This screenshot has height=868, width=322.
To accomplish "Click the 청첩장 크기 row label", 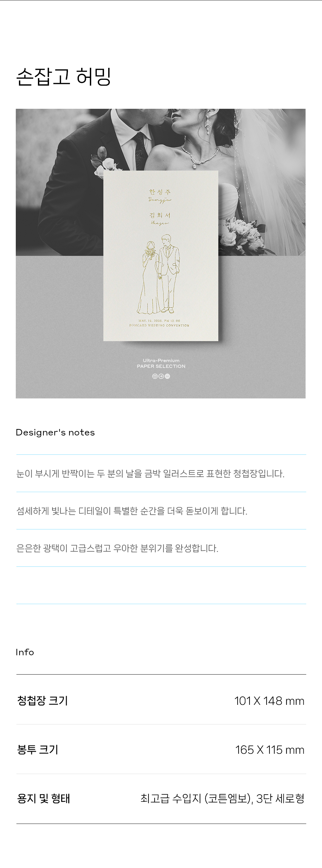I will pyautogui.click(x=43, y=701).
